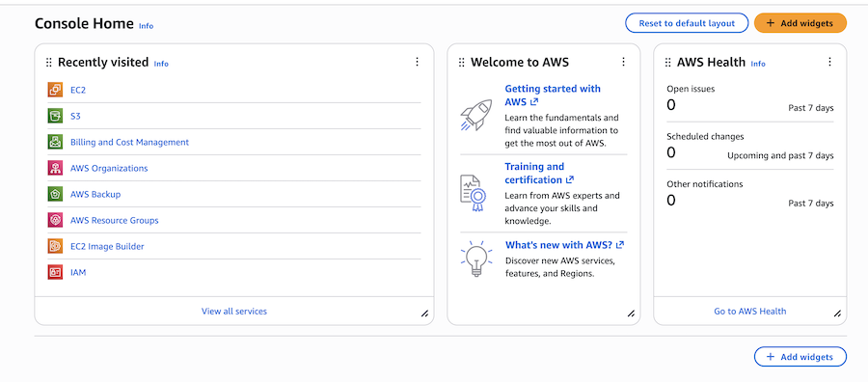Open the EC2 service icon

pos(55,90)
